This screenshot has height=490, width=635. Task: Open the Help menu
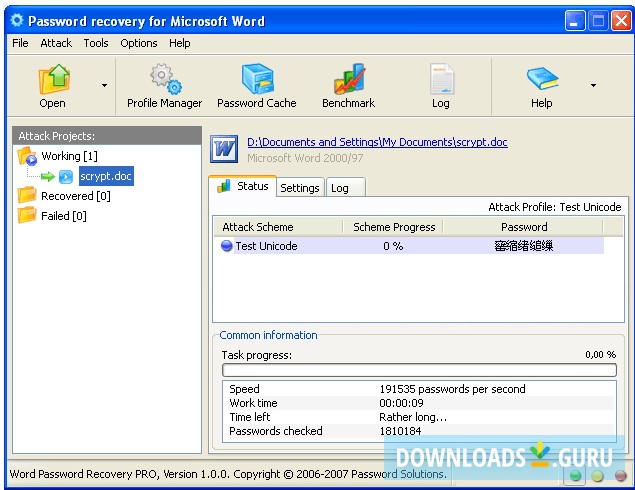tap(180, 43)
